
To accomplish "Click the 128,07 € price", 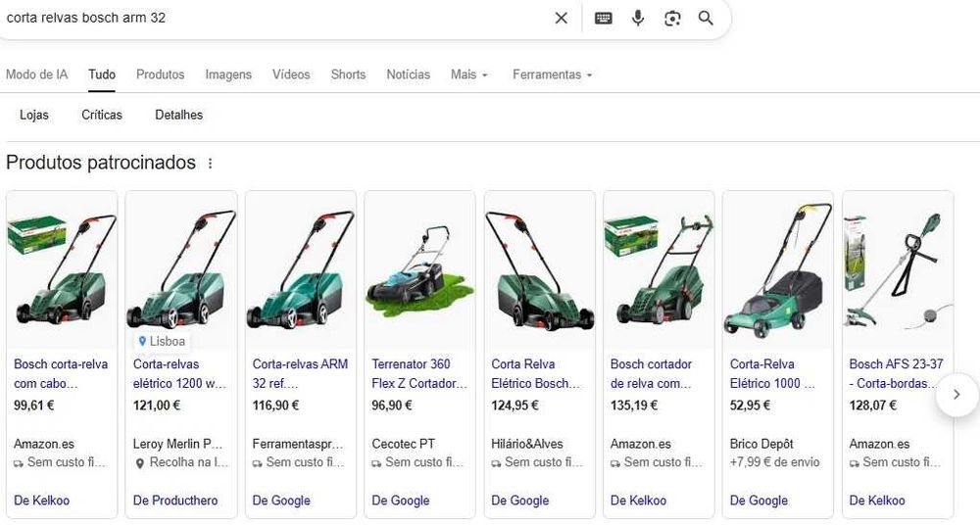I will 872,406.
